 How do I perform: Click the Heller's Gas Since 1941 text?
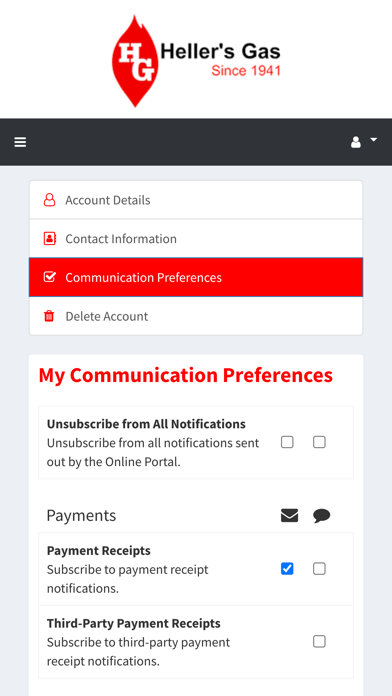coord(220,60)
